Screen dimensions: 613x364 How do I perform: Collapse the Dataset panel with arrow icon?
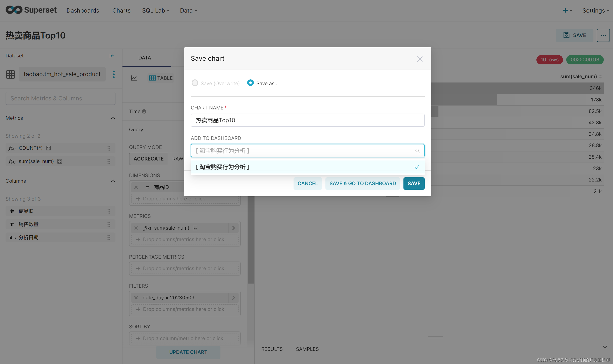click(112, 56)
